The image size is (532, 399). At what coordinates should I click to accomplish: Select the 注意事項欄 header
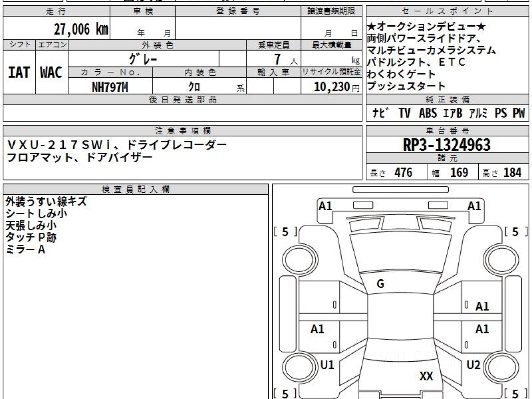point(182,131)
